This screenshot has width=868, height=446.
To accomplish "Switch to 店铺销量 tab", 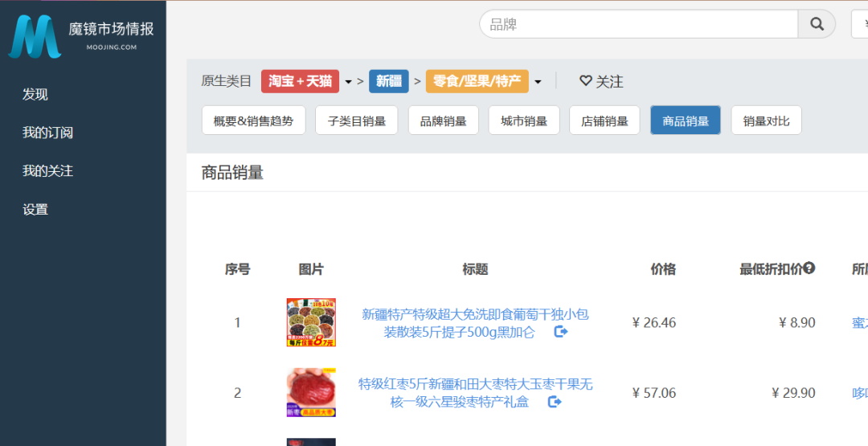I will [604, 120].
